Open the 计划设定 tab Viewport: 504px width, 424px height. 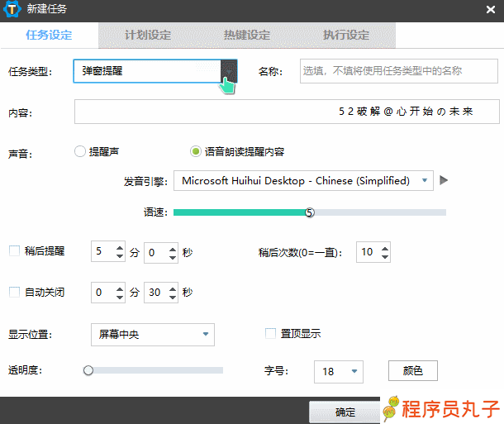pos(148,35)
